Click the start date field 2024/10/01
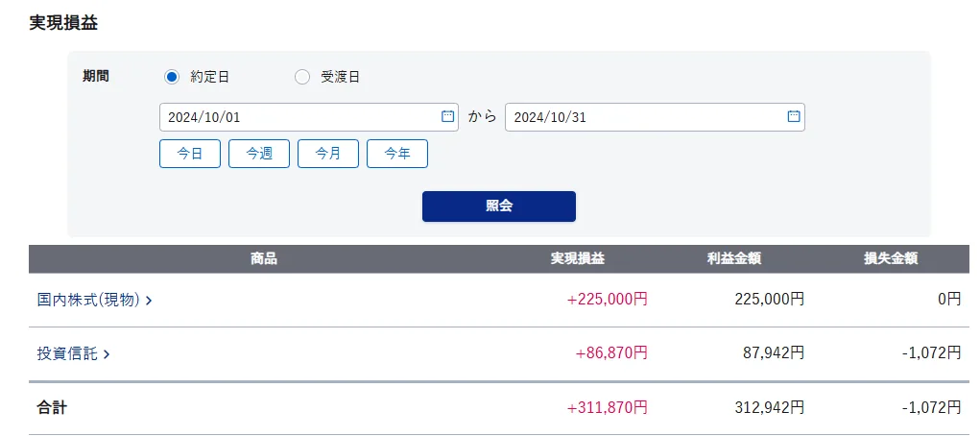The width and height of the screenshot is (980, 436). (298, 117)
